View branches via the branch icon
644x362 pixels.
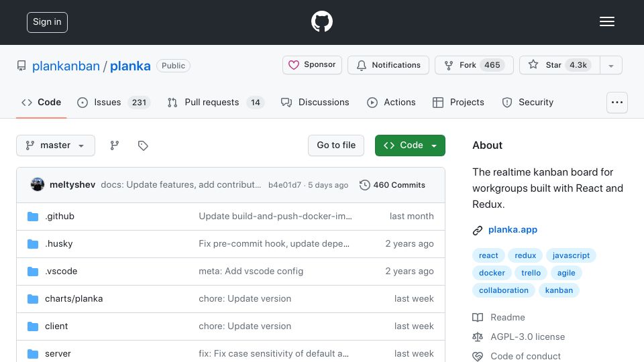115,145
